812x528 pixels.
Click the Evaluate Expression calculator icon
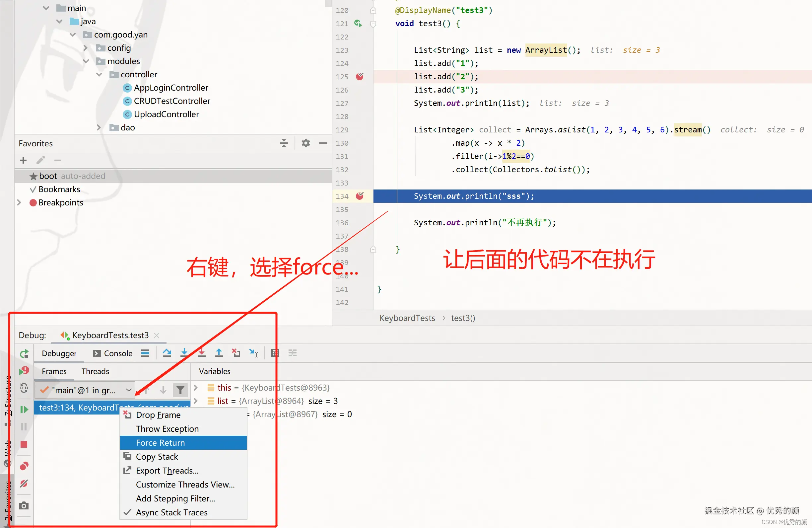point(275,353)
